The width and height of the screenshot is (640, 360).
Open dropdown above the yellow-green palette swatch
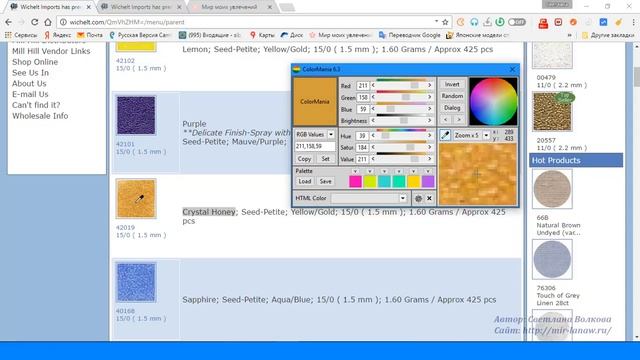370,171
